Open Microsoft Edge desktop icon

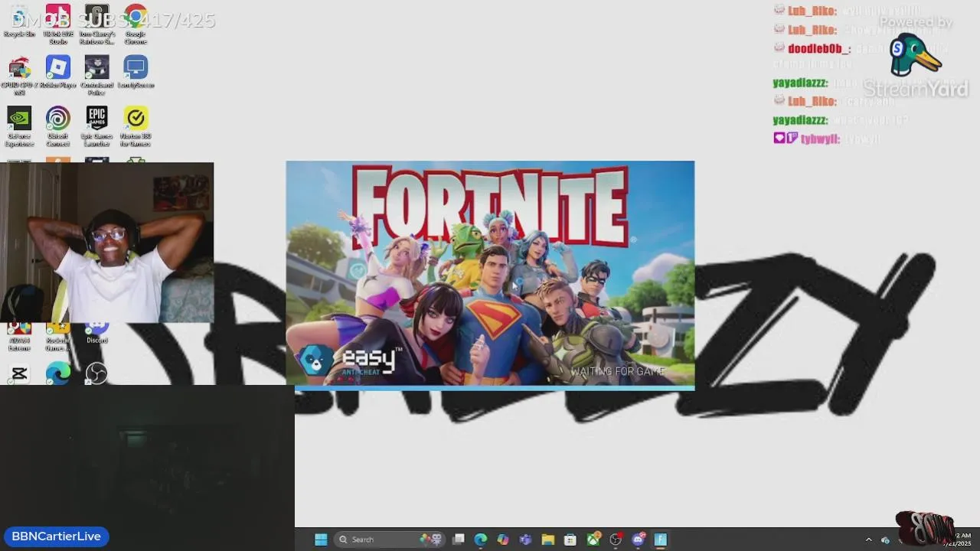click(x=58, y=373)
